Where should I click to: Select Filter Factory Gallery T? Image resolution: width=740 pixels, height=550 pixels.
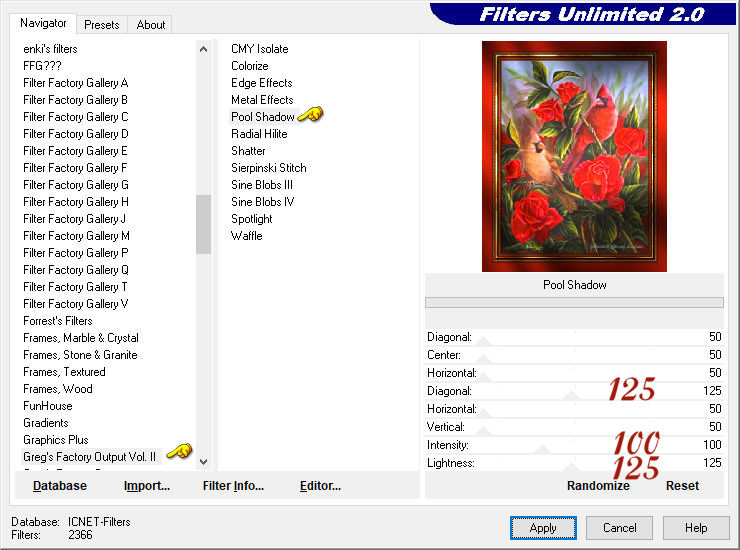point(75,287)
